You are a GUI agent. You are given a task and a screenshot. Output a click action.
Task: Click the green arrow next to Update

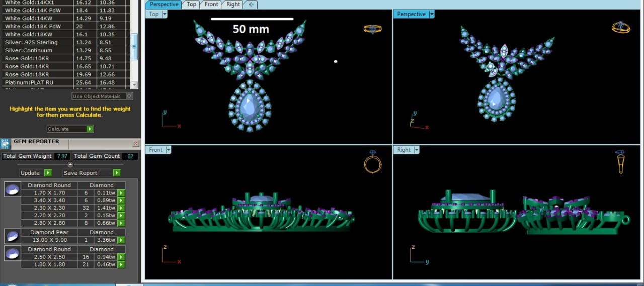coord(48,173)
